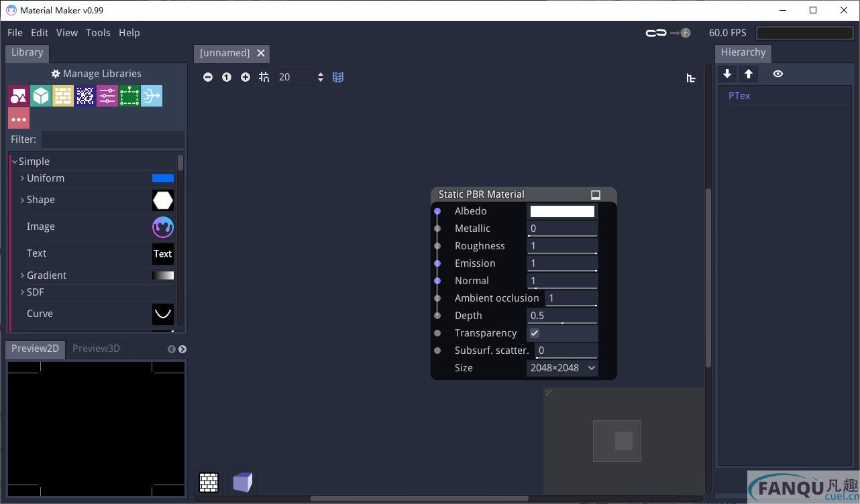Image resolution: width=860 pixels, height=504 pixels.
Task: Toggle the filter sliders library section icon
Action: (107, 96)
